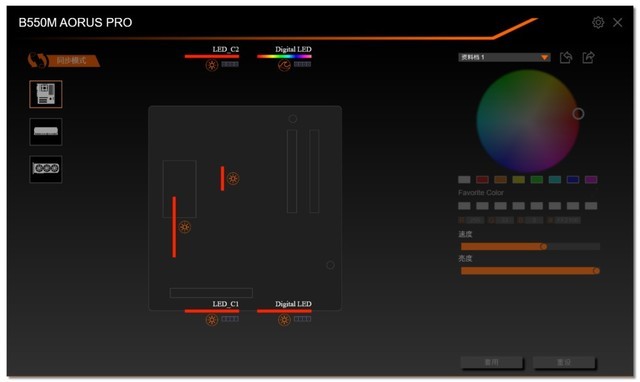Viewport: 640px width, 382px height.
Task: Click the selector ring on the color wheel
Action: tap(578, 114)
